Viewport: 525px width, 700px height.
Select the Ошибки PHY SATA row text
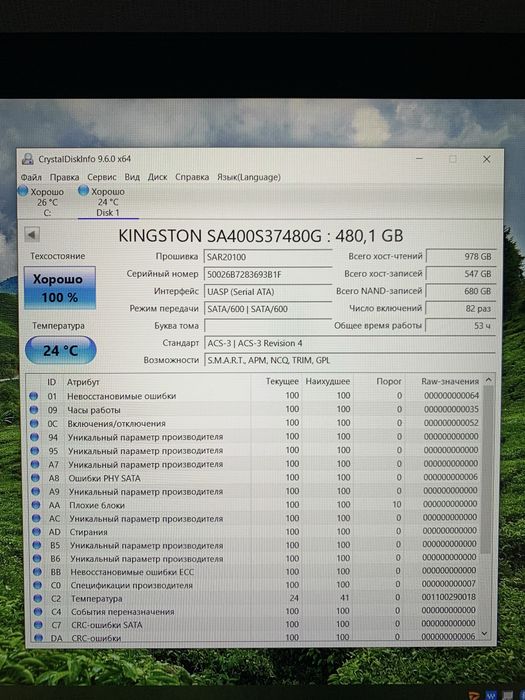pos(104,478)
